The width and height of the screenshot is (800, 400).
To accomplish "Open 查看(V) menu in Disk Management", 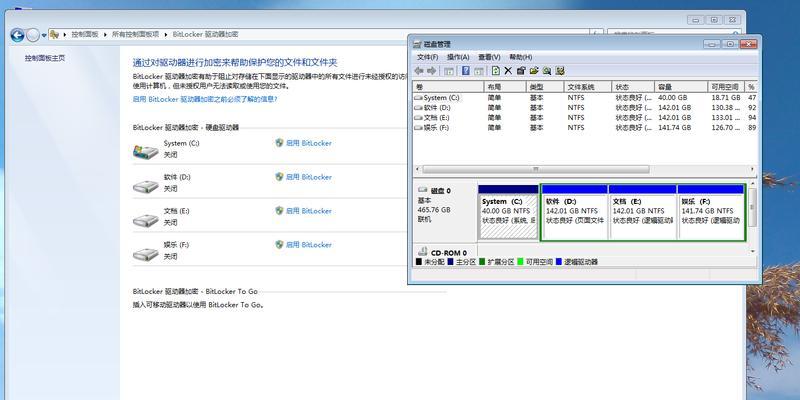I will [489, 57].
